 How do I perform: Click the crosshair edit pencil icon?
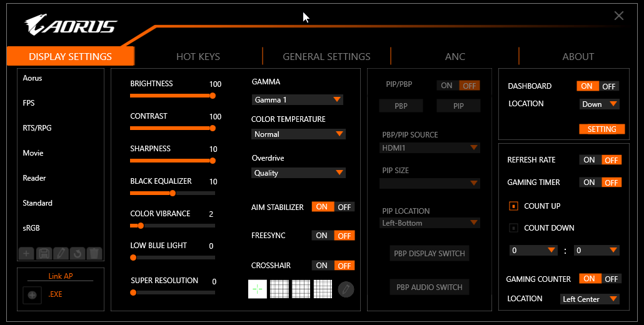[346, 290]
